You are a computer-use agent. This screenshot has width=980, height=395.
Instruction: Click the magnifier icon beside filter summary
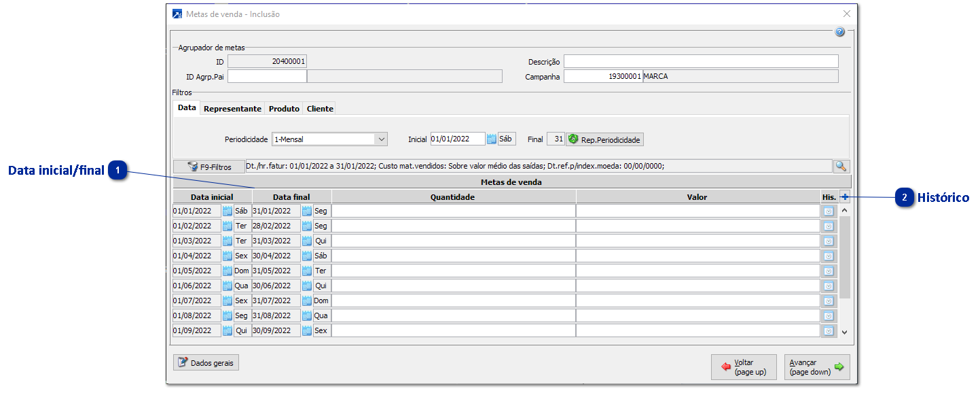(842, 167)
